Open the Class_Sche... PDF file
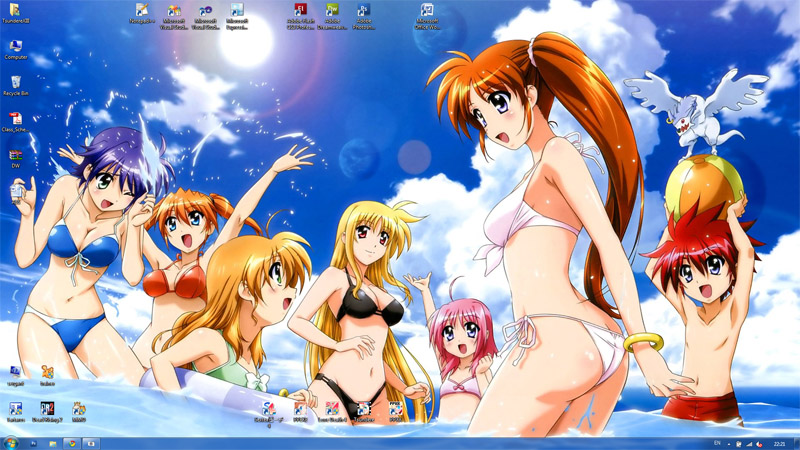The image size is (800, 450). pos(16,122)
